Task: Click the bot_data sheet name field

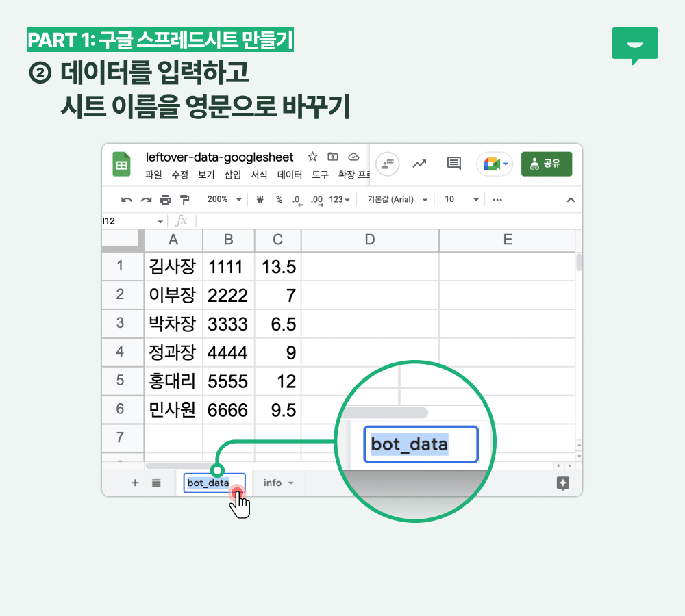Action: (214, 483)
